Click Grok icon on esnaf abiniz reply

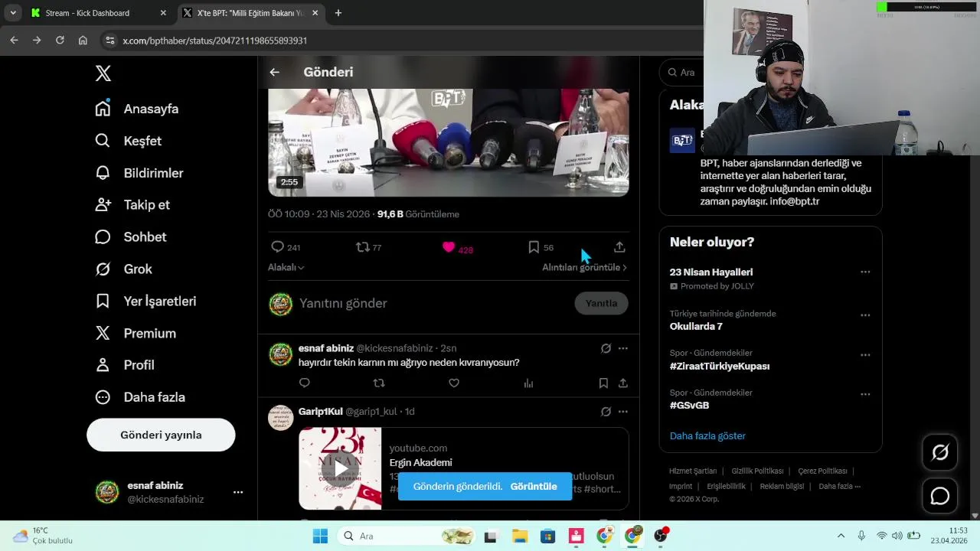(606, 348)
